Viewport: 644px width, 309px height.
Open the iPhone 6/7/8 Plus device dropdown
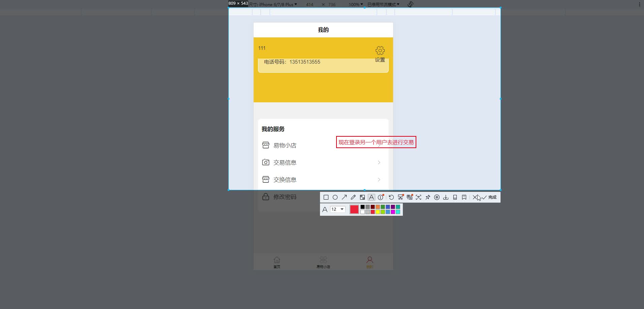[273, 4]
